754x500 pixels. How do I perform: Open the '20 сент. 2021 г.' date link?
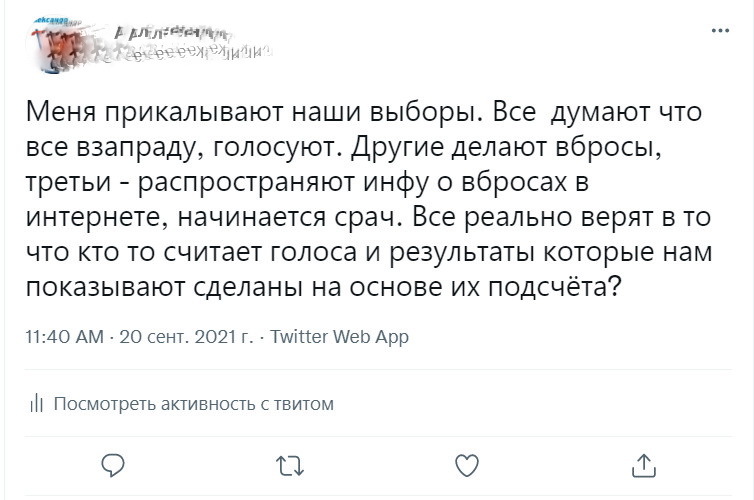click(186, 337)
